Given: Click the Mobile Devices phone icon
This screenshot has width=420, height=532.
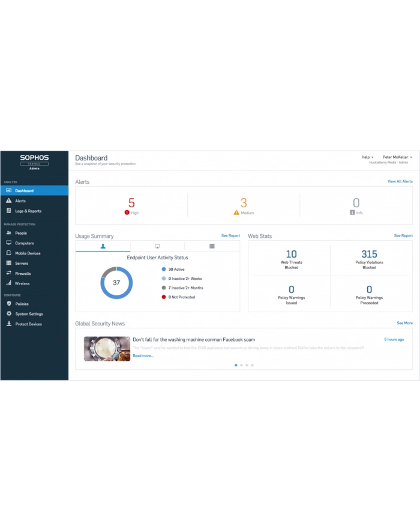Looking at the screenshot, I should (x=9, y=253).
